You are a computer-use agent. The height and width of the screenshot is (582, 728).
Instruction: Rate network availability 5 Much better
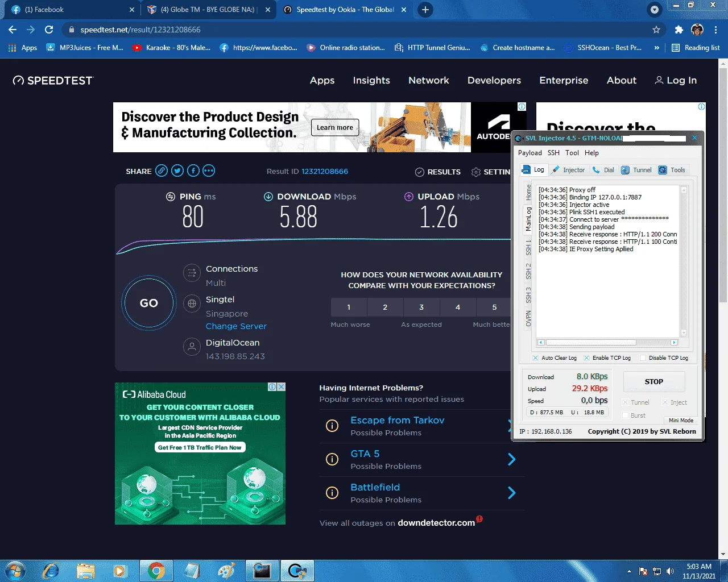click(x=494, y=307)
